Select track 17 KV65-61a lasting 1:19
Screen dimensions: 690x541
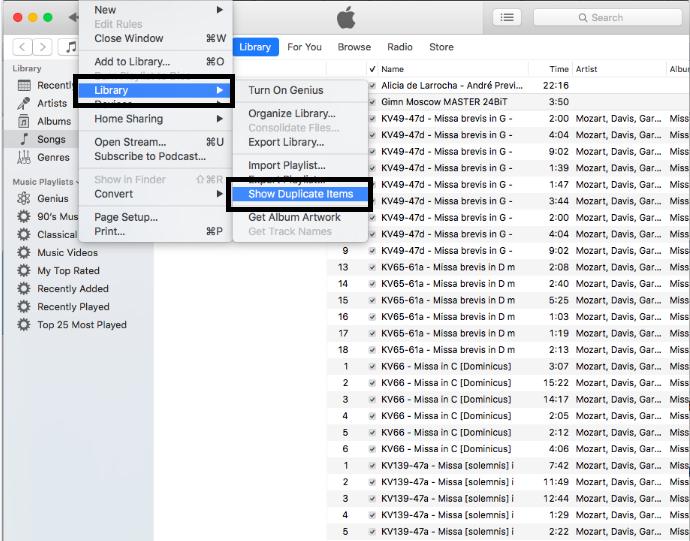point(508,334)
